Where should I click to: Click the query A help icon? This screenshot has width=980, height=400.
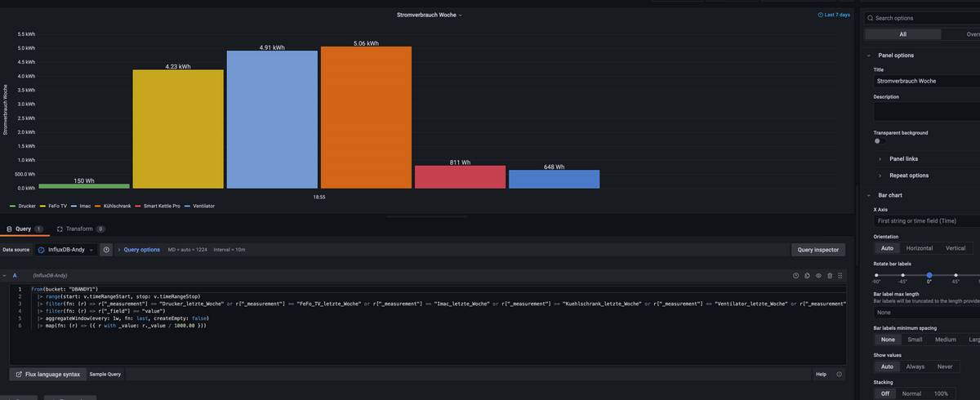(795, 276)
